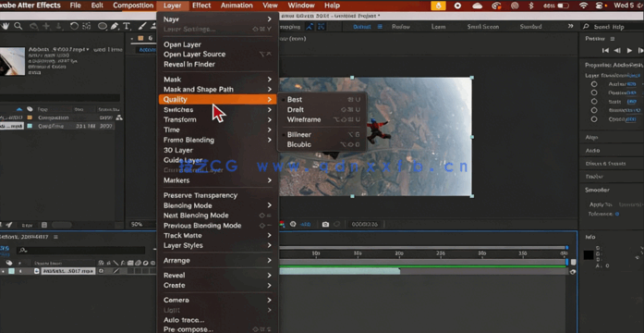644x333 pixels.
Task: Expand the Mask submenu
Action: tap(218, 80)
